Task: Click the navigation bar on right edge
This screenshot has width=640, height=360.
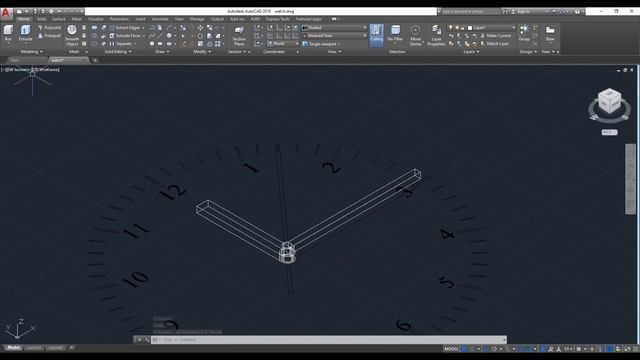Action: pyautogui.click(x=631, y=179)
